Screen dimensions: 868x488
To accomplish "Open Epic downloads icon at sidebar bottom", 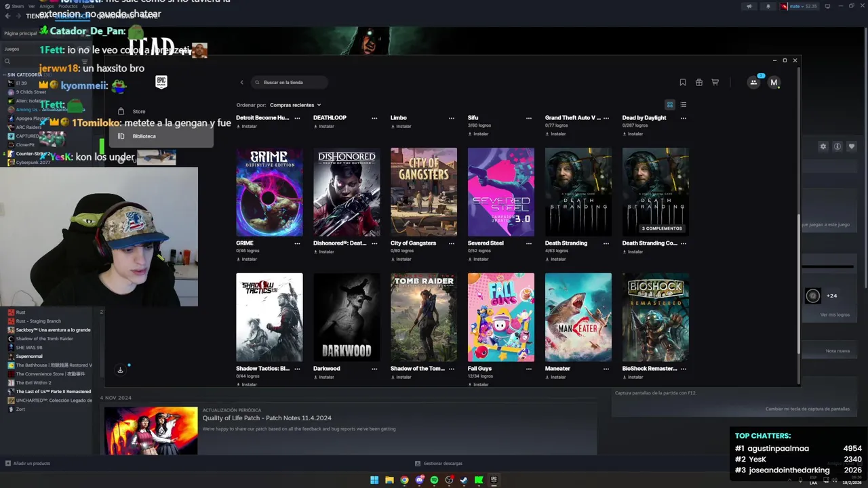I will pos(120,370).
